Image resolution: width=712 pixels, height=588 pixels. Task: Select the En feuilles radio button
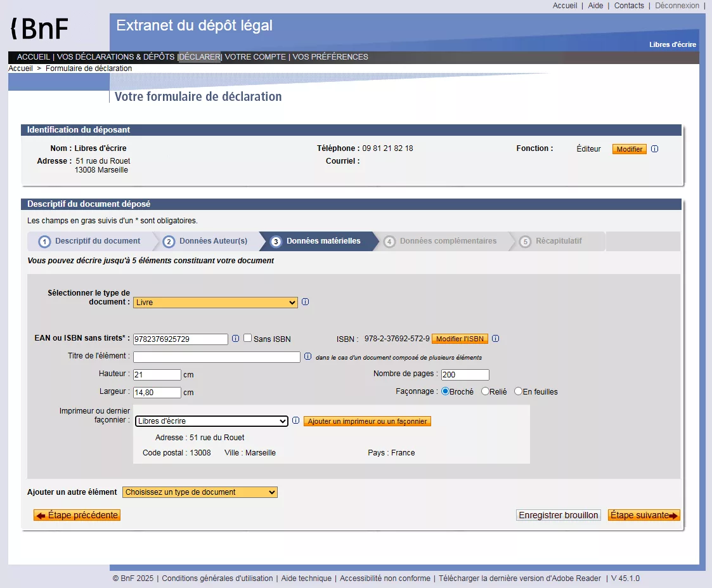click(x=518, y=391)
